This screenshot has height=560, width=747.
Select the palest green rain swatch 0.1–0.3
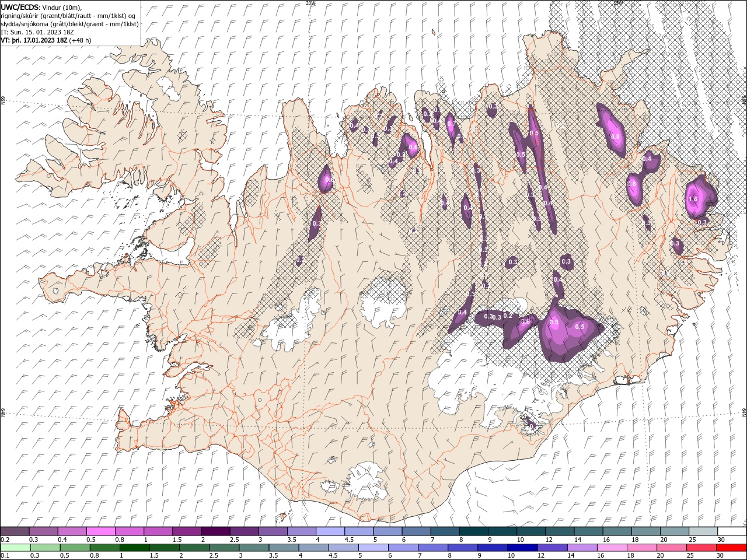15,547
